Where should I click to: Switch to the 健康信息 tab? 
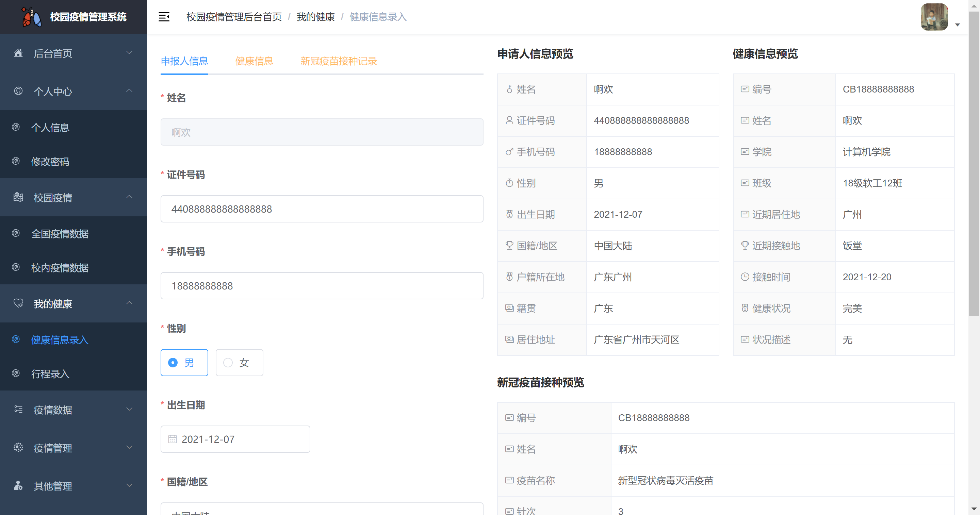[254, 61]
